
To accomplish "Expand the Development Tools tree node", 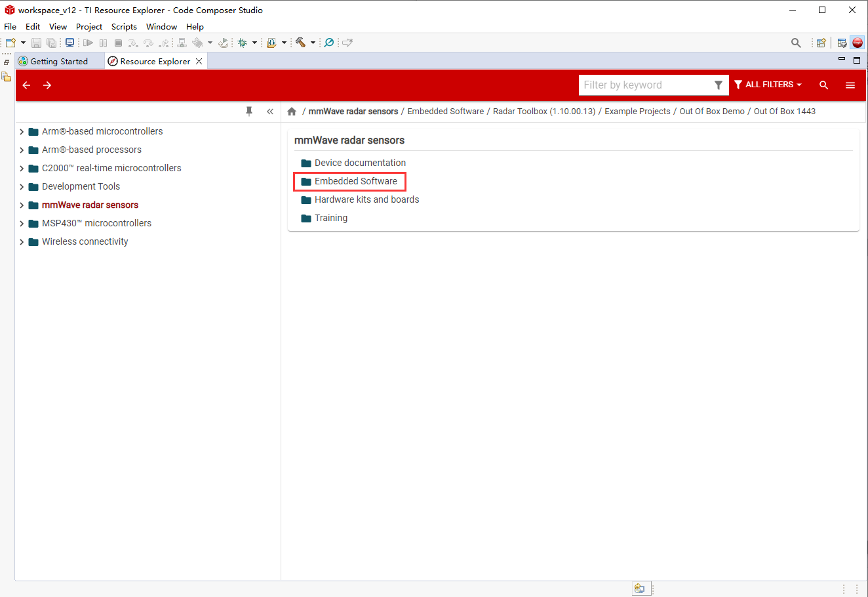I will tap(22, 187).
